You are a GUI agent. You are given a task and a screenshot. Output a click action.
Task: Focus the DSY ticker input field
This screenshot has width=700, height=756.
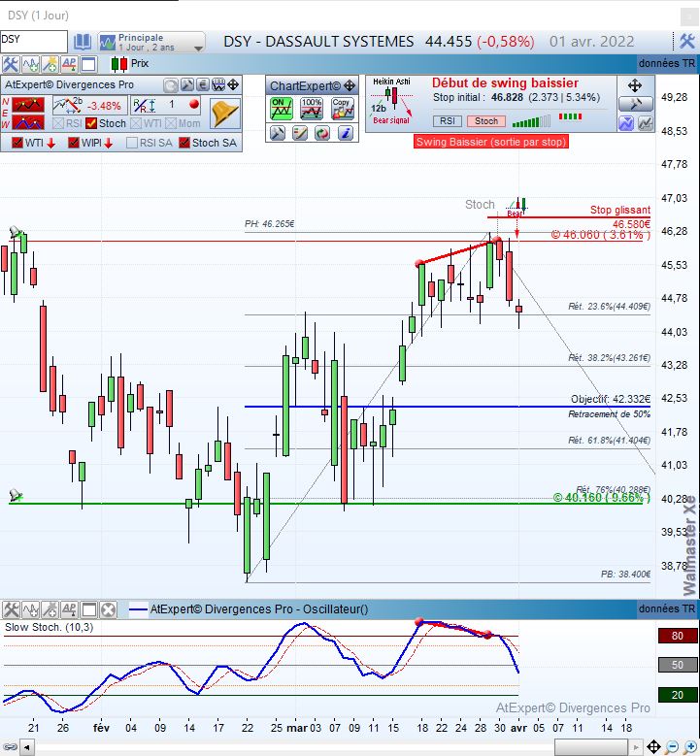coord(34,42)
